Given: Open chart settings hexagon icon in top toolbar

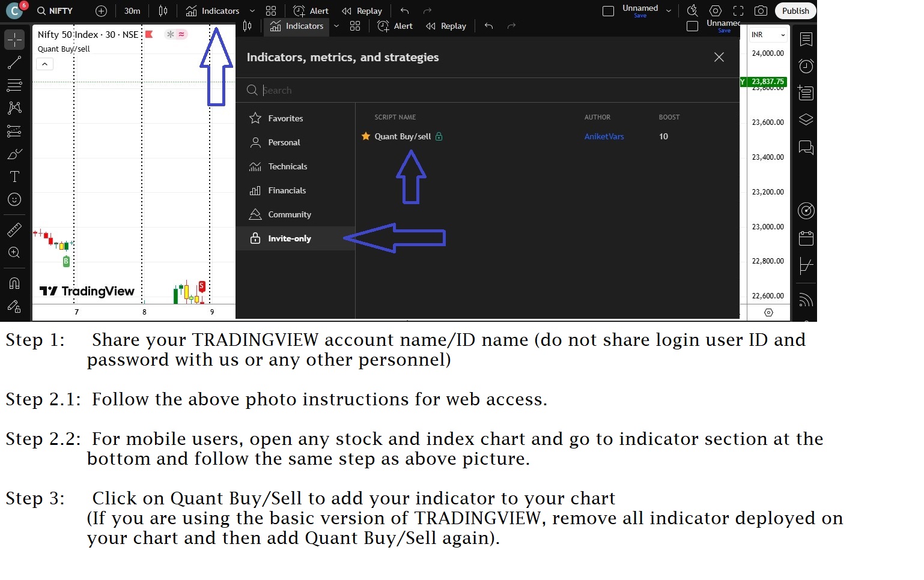Looking at the screenshot, I should click(x=716, y=11).
